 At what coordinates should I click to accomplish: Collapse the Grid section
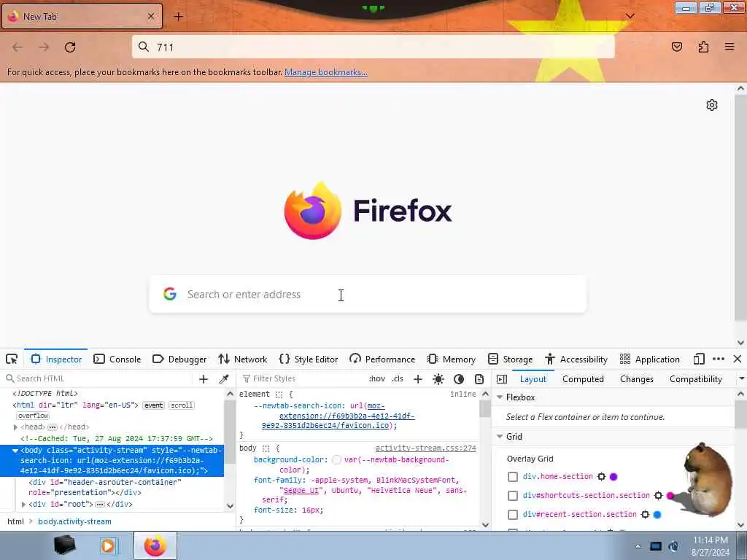click(500, 436)
